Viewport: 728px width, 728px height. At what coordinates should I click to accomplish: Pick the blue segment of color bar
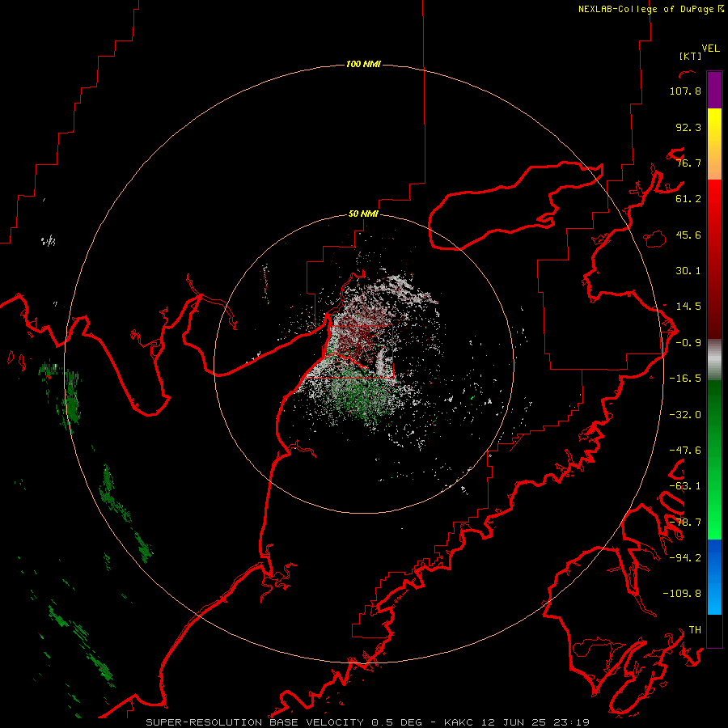714,577
